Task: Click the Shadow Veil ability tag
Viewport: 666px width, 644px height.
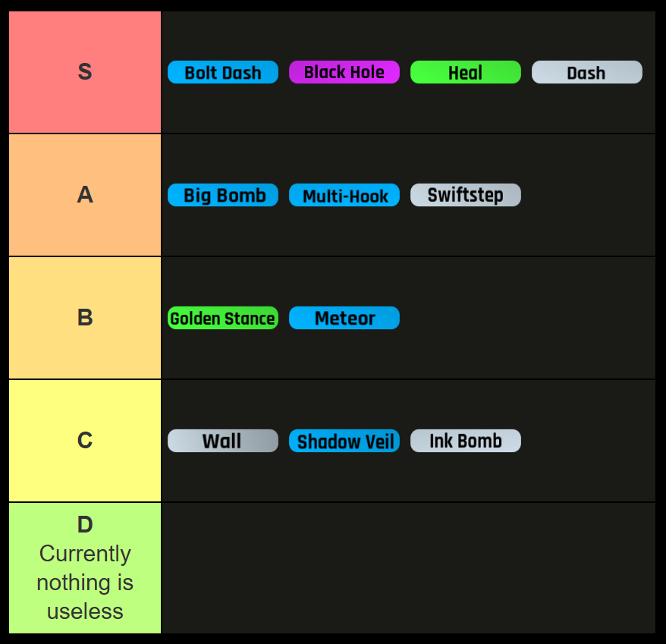Action: (344, 441)
